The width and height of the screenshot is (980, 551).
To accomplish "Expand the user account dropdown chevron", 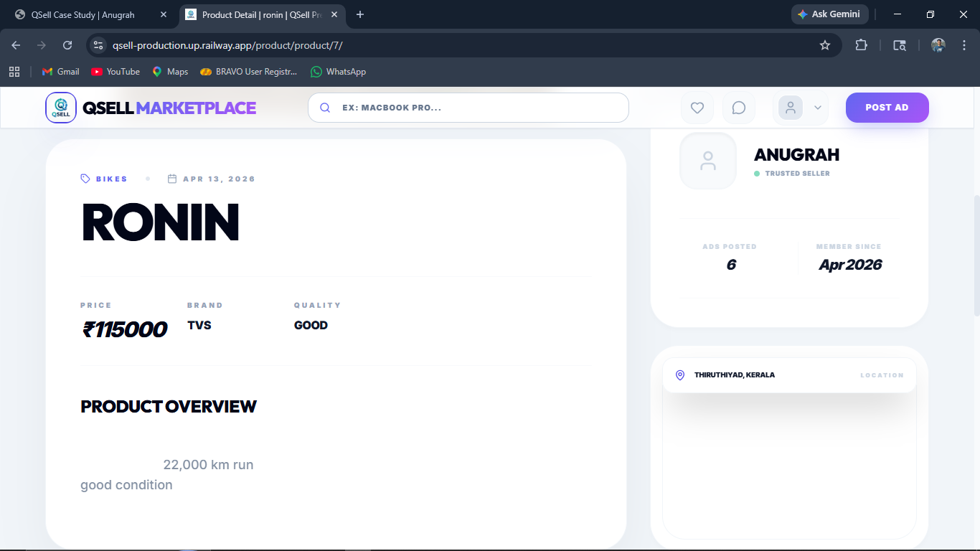I will (817, 108).
